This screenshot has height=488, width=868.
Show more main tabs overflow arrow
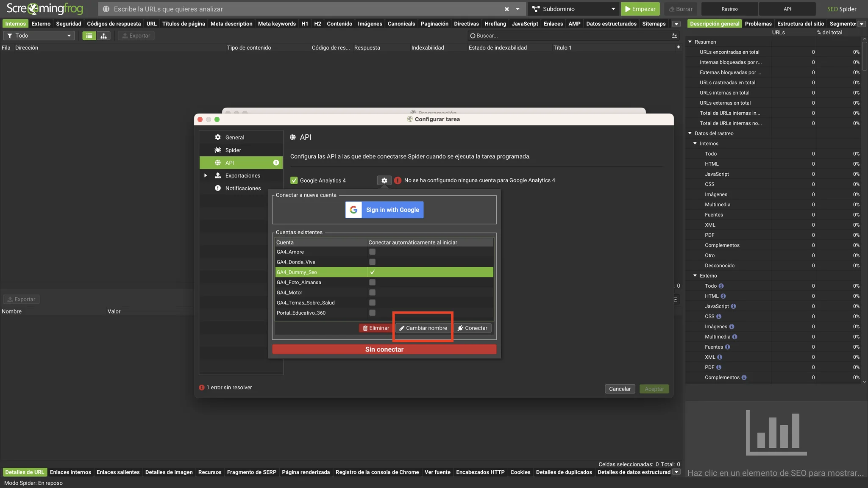point(676,24)
